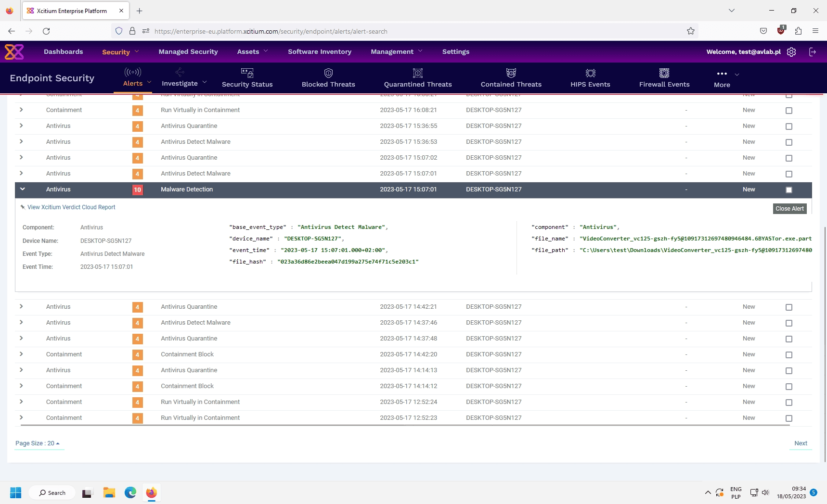Switch to the Investigate tab

[x=180, y=80]
